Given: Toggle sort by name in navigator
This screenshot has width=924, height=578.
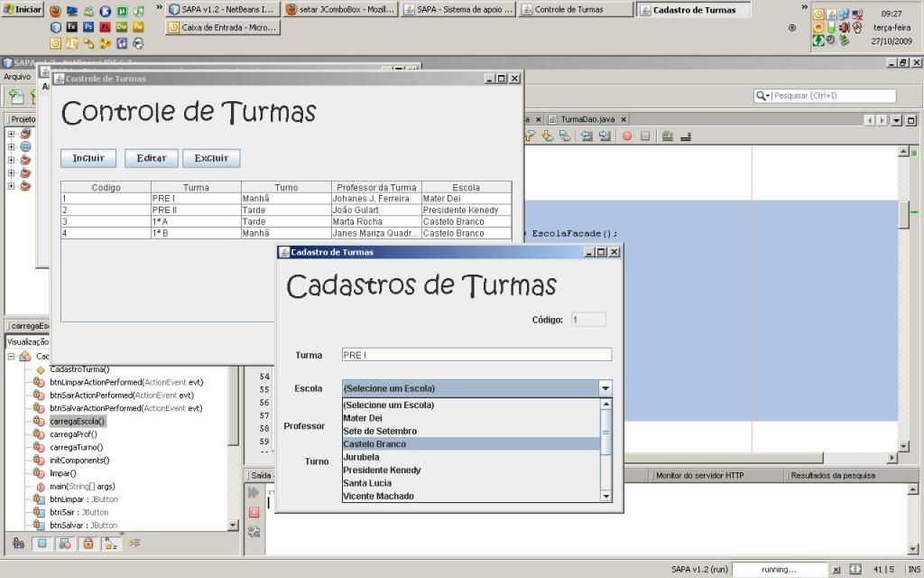Looking at the screenshot, I should coord(112,543).
